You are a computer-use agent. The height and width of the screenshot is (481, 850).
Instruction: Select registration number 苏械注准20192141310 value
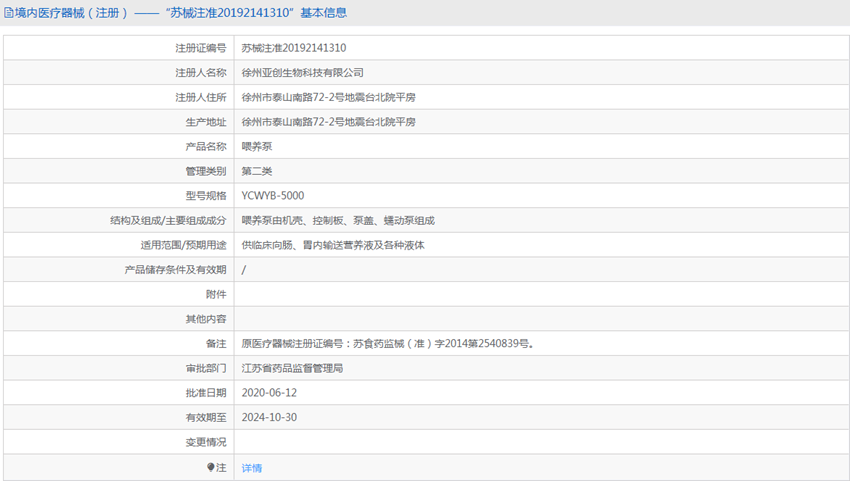(294, 48)
